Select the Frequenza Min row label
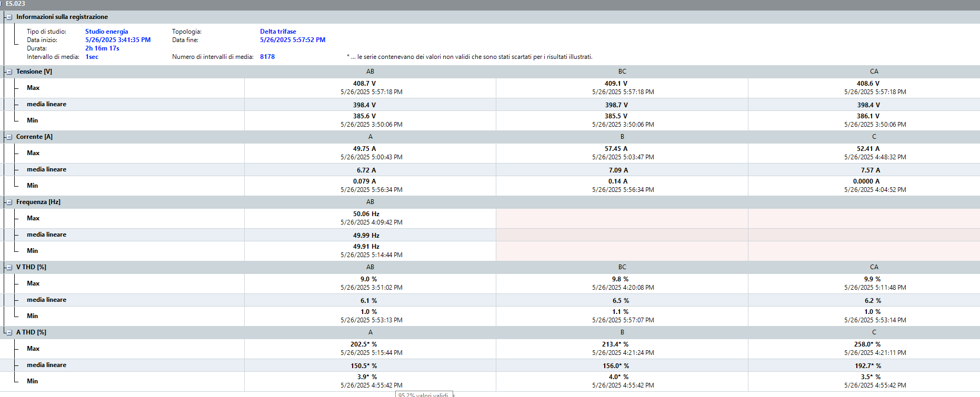980x397 pixels. (x=33, y=251)
